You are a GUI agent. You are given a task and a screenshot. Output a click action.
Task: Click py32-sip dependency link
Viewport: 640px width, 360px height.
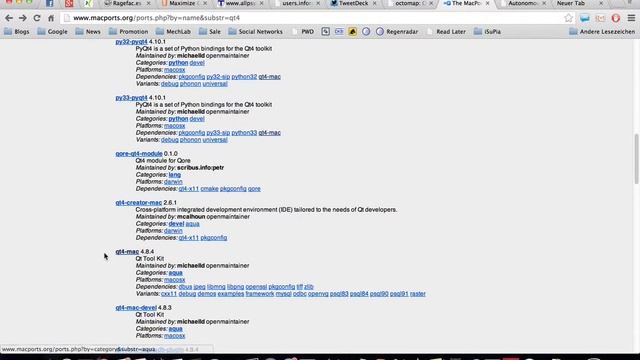[x=218, y=77]
